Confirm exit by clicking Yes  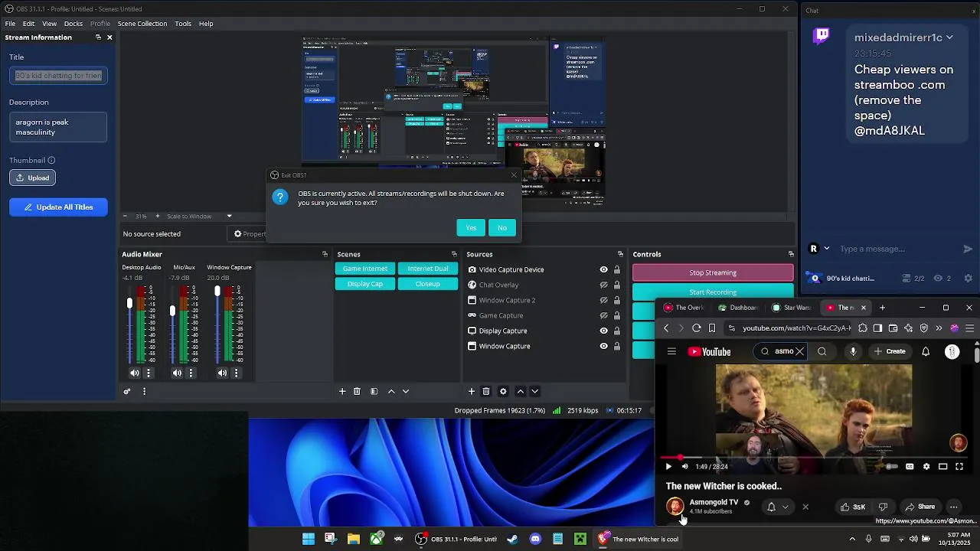tap(471, 227)
